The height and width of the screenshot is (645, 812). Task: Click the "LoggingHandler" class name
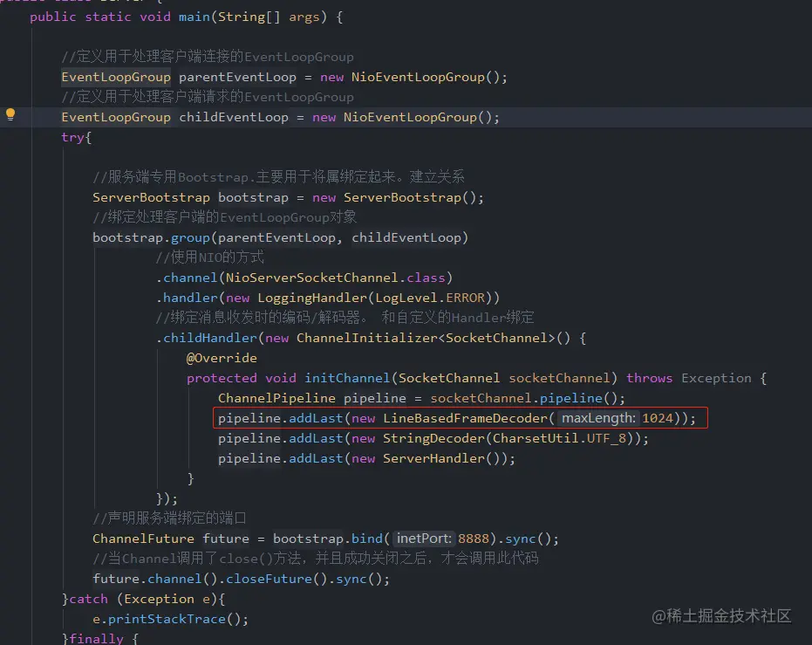[x=312, y=298]
